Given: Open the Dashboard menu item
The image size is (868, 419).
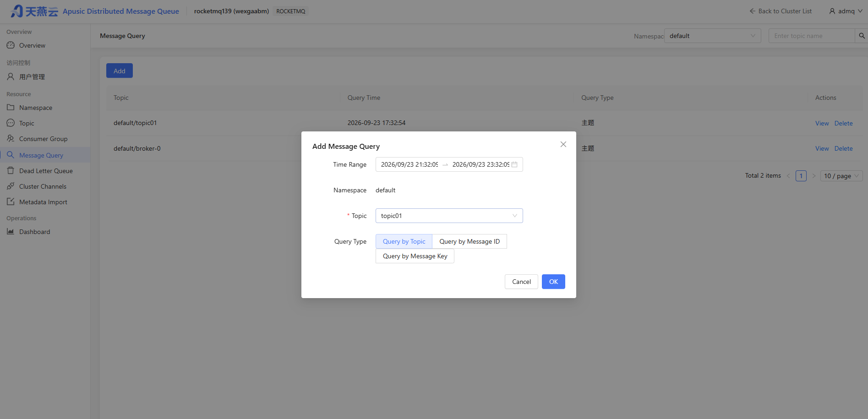Looking at the screenshot, I should (45, 232).
